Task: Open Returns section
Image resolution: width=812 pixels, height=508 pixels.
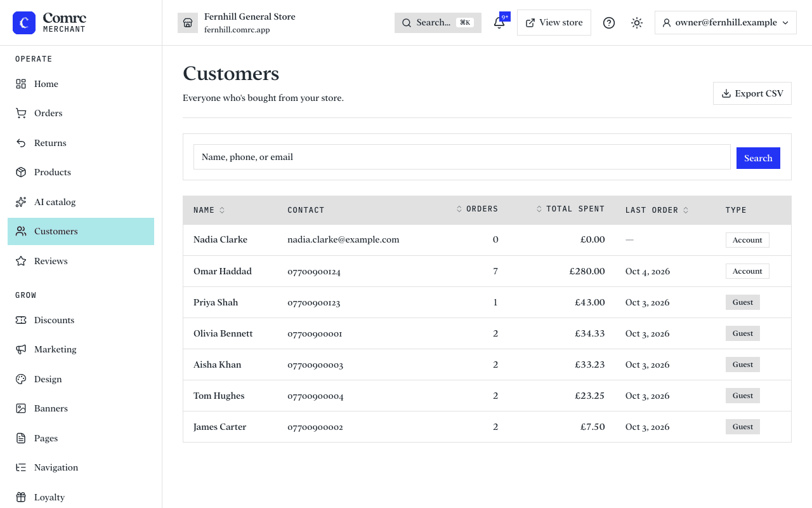Action: coord(81,143)
